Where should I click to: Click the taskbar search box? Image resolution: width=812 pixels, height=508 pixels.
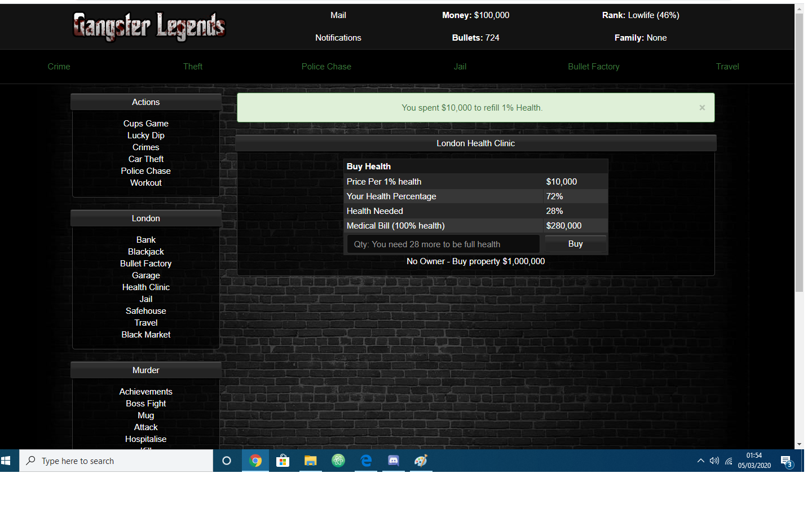point(116,461)
